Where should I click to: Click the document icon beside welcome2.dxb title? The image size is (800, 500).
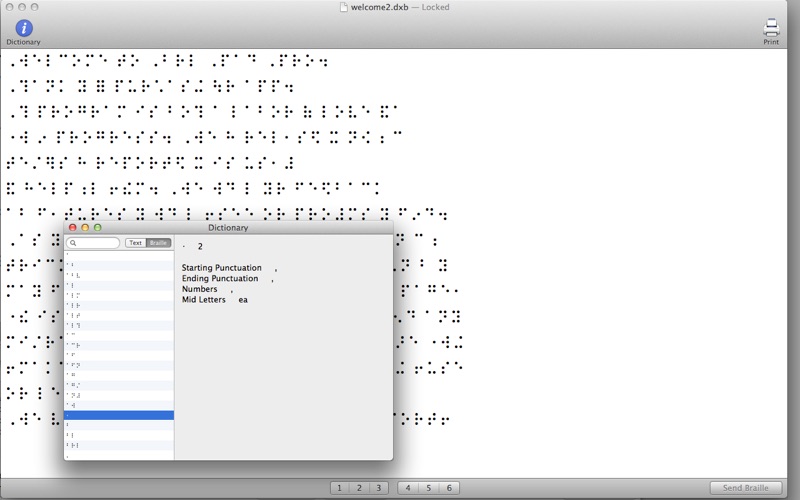coord(344,7)
